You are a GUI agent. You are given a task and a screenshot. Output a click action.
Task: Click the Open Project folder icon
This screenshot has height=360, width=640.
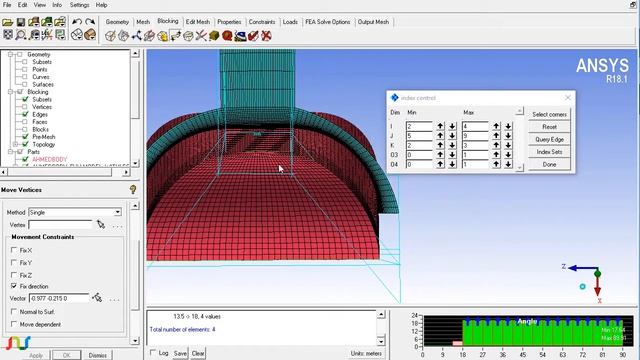click(x=8, y=22)
